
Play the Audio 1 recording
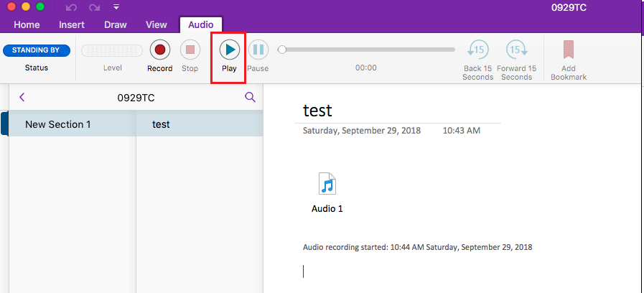[229, 56]
